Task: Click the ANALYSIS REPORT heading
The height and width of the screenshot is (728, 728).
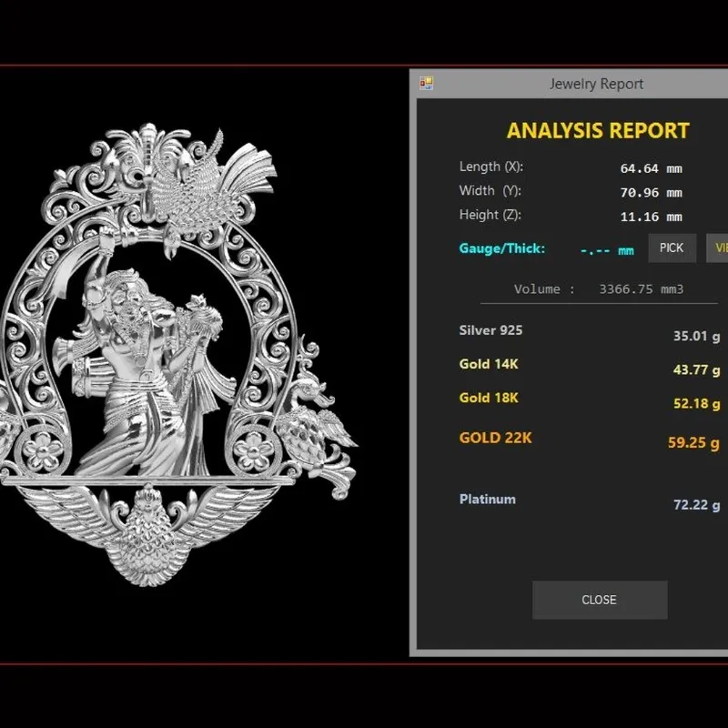Action: pyautogui.click(x=598, y=130)
